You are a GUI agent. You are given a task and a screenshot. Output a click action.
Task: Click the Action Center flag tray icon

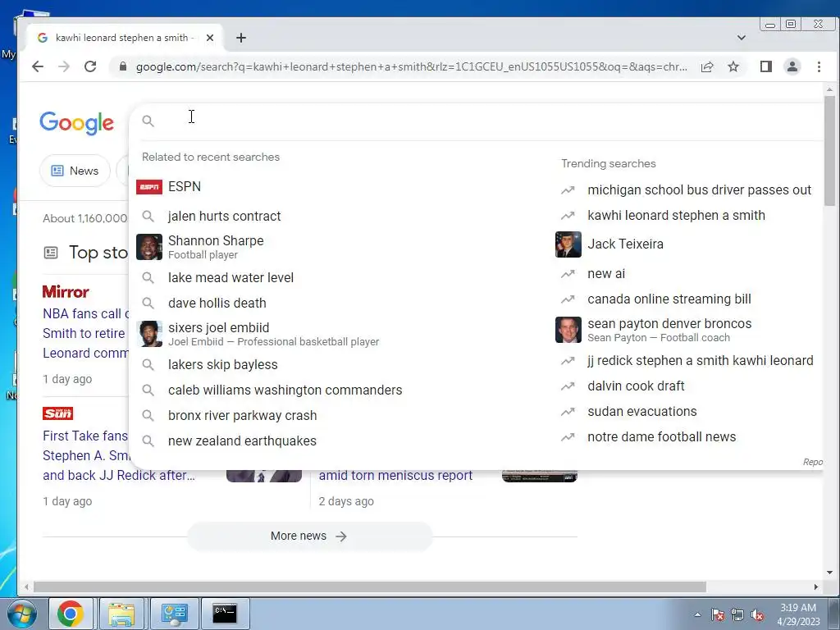(718, 614)
